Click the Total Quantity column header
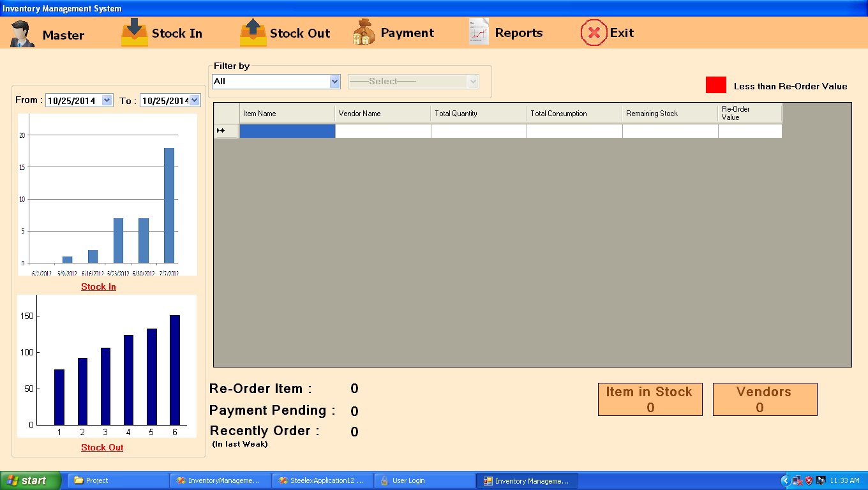 point(479,114)
